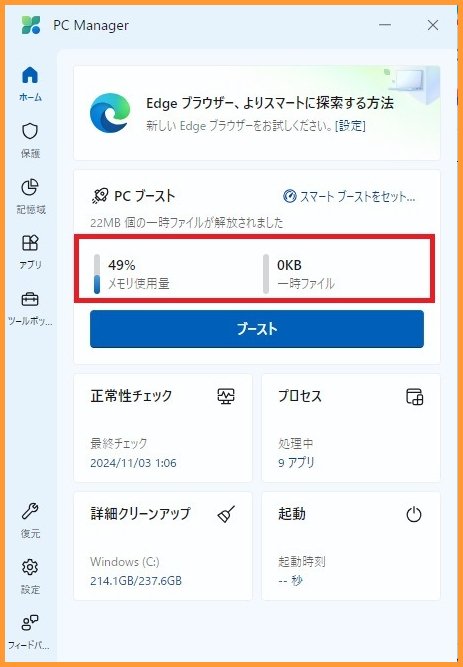463x667 pixels.
Task: Click the 詳細クリーンアップ broom icon
Action: 226,514
